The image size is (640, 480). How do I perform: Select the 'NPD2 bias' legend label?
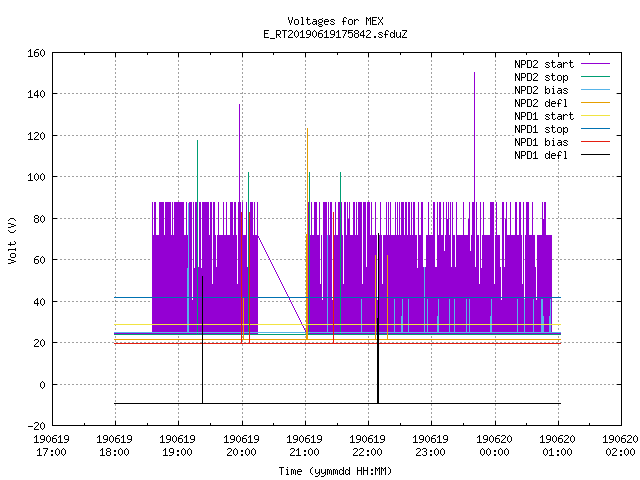[541, 90]
